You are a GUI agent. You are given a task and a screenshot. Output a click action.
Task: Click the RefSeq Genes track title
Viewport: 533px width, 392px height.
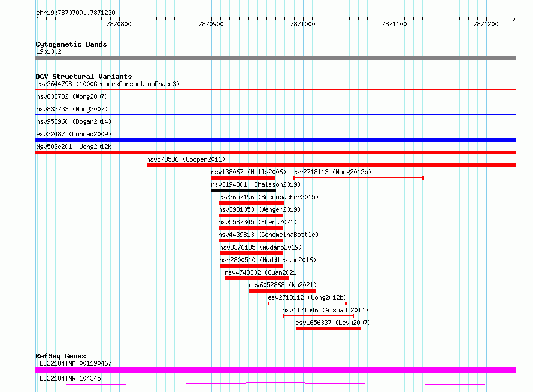[x=60, y=356]
